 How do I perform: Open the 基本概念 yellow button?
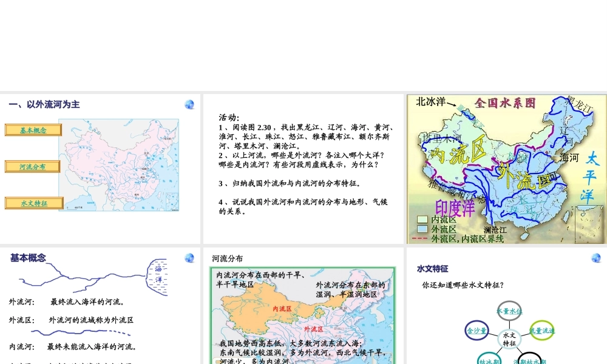pos(33,130)
